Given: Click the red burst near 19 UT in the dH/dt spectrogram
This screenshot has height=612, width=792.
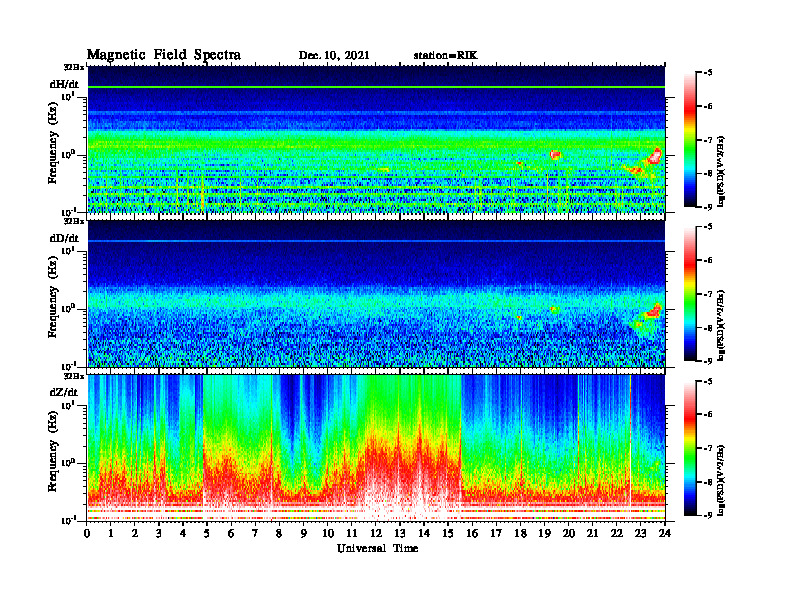Looking at the screenshot, I should click(555, 155).
